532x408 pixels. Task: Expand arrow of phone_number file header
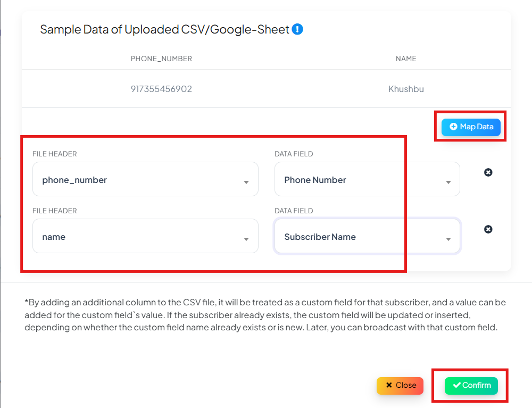click(246, 182)
